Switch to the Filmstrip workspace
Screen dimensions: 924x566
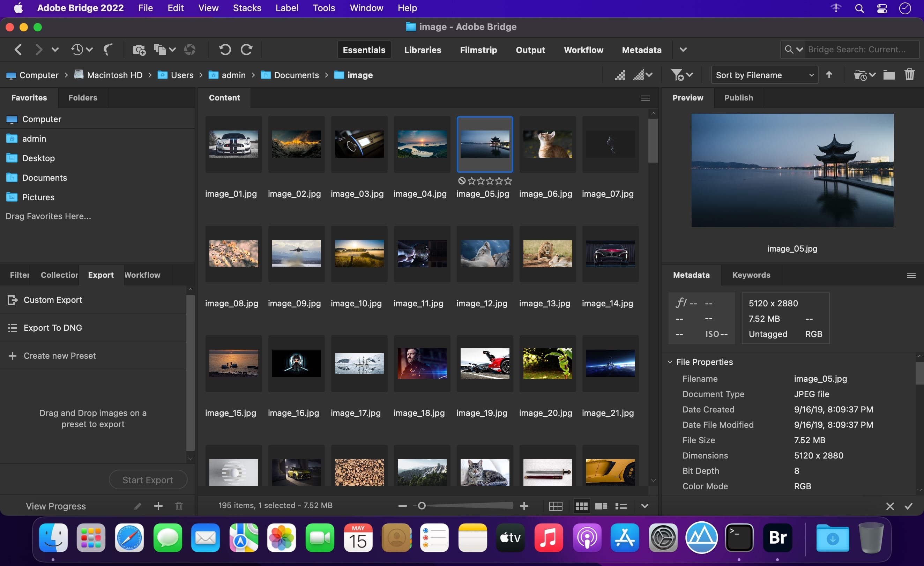pyautogui.click(x=478, y=50)
